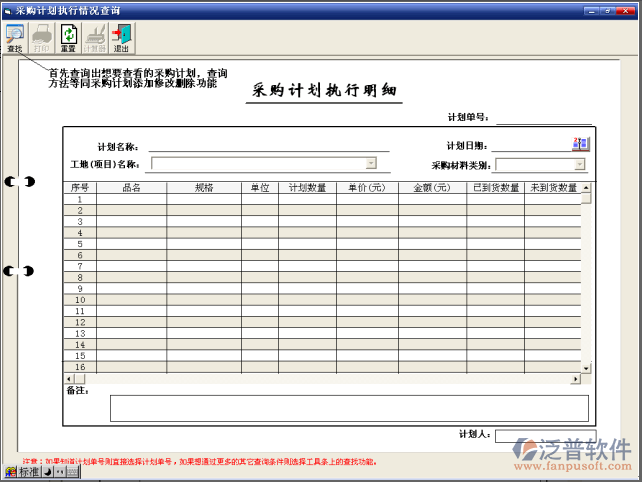This screenshot has width=642, height=482.
Task: Toggle the half/full-width moon icon
Action: (x=47, y=472)
